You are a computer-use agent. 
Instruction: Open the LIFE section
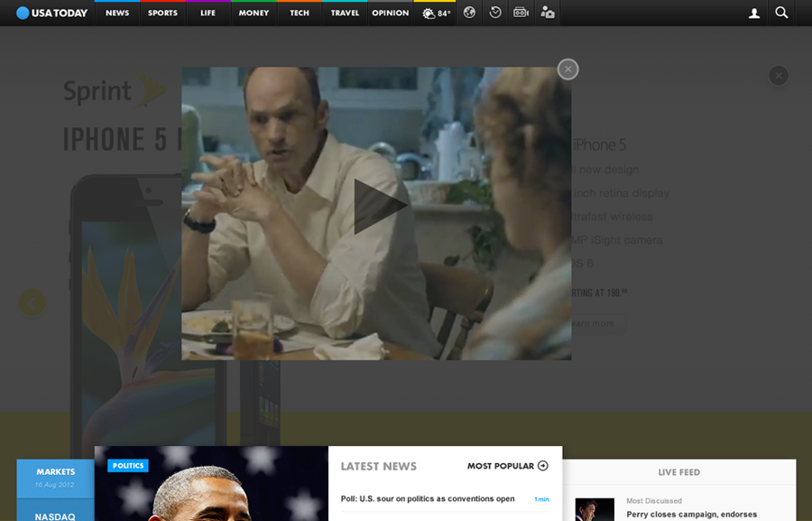pyautogui.click(x=208, y=13)
